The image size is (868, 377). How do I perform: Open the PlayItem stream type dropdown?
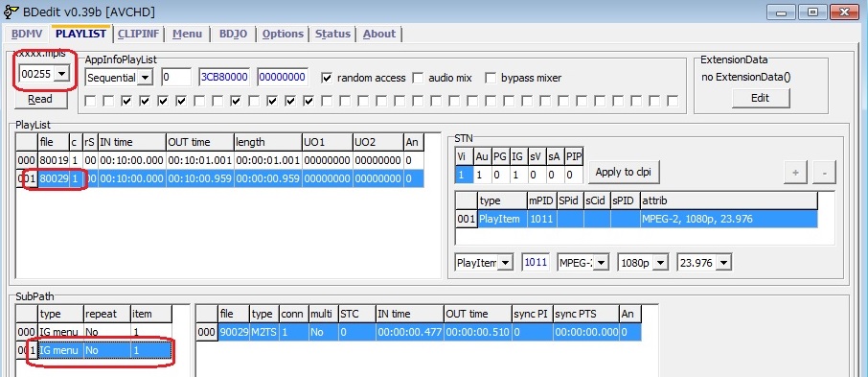pyautogui.click(x=506, y=263)
